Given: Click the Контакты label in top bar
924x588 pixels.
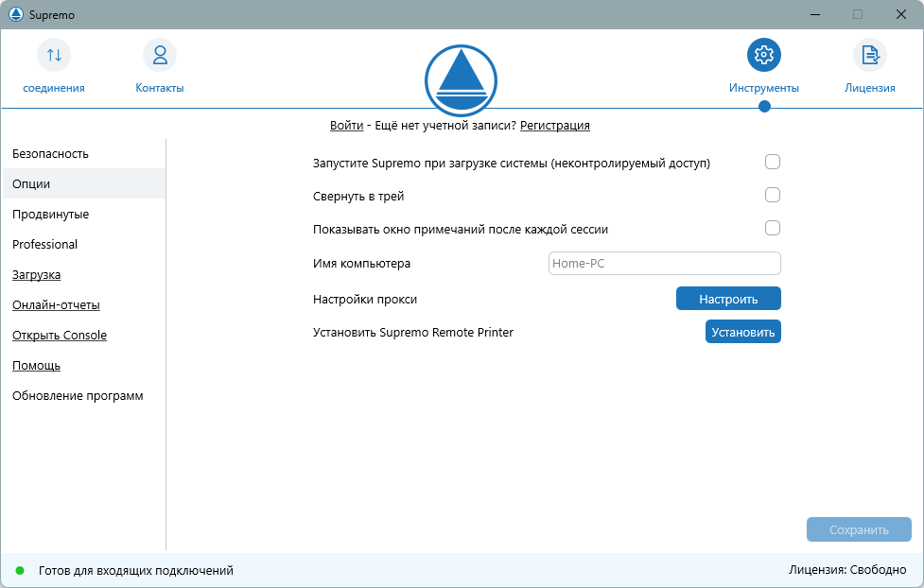Looking at the screenshot, I should tap(160, 88).
